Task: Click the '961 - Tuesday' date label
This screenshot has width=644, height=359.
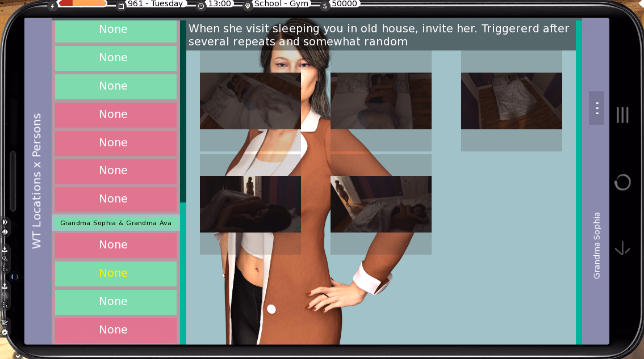Action: click(155, 4)
